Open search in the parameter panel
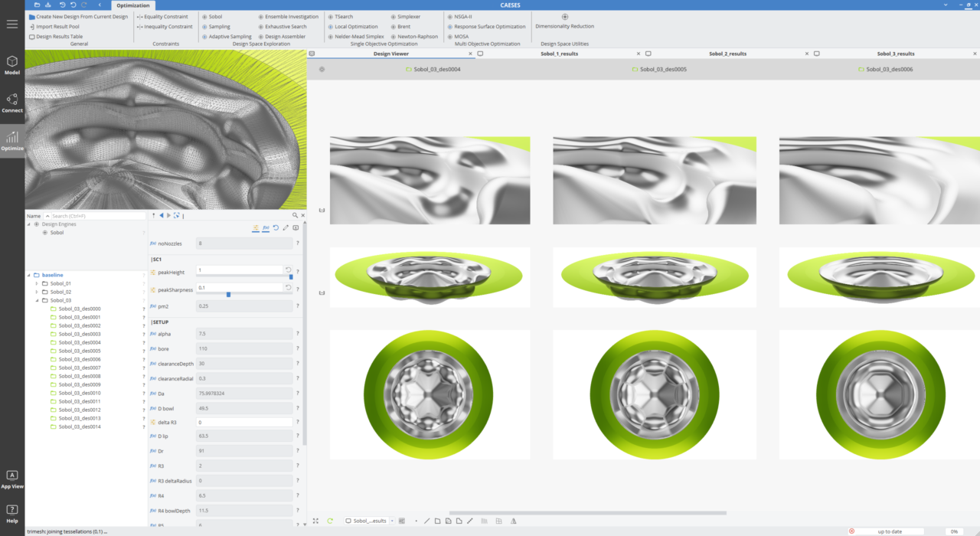 pyautogui.click(x=294, y=215)
